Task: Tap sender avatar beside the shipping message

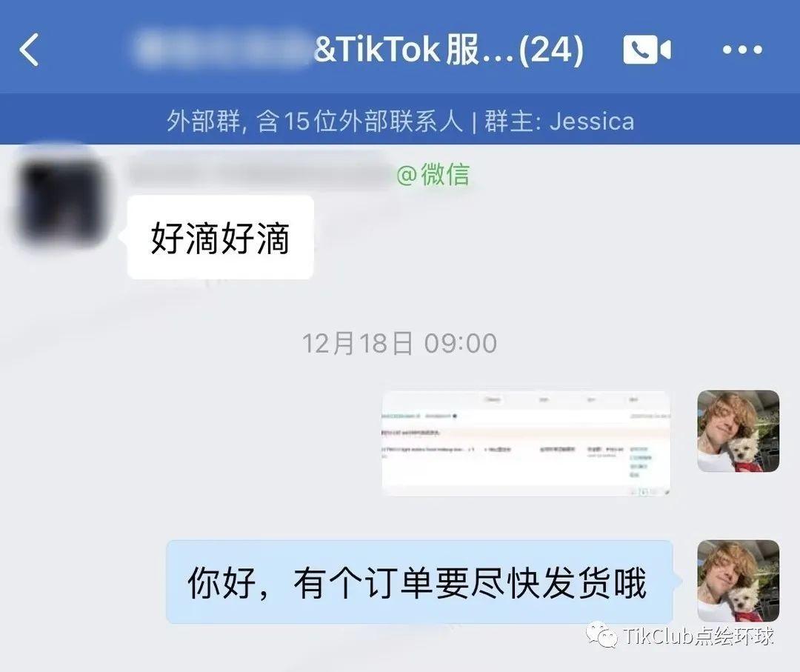Action: tap(739, 581)
